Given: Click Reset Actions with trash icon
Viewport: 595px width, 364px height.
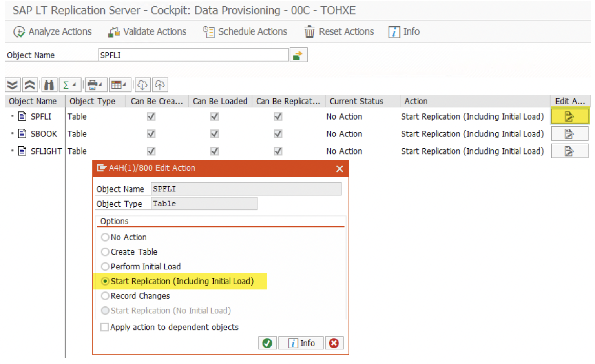Looking at the screenshot, I should (339, 32).
